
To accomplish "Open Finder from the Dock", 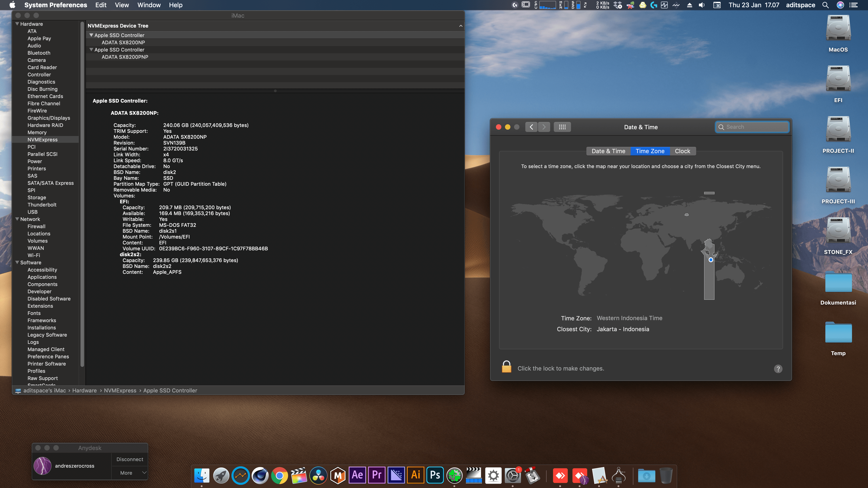I will coord(202,476).
